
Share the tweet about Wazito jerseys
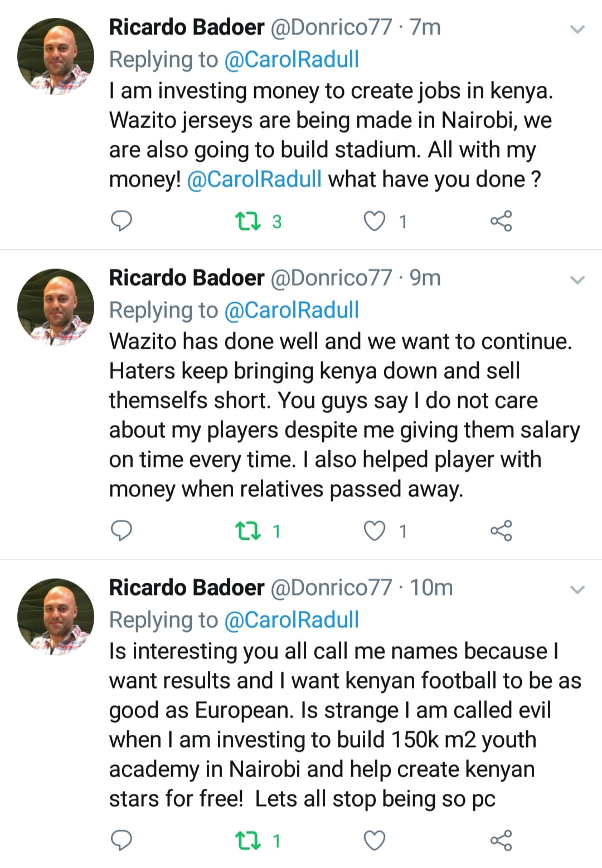(501, 221)
